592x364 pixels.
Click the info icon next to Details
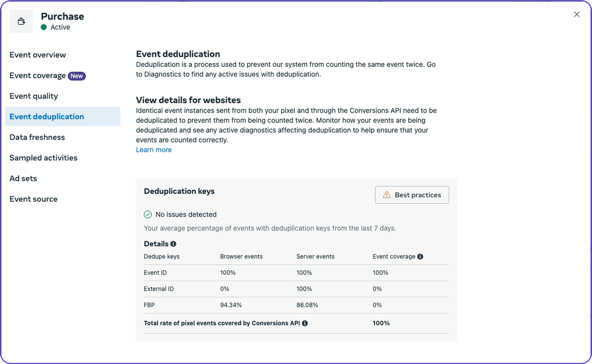[x=173, y=244]
